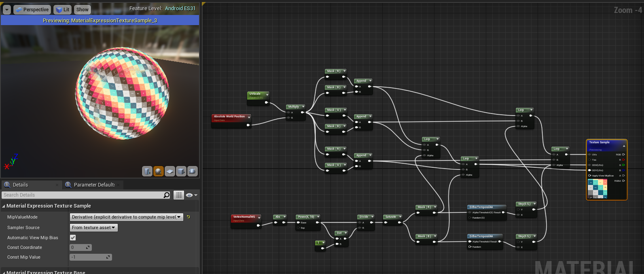The width and height of the screenshot is (644, 274).
Task: Use the teapot custom preview mesh icon
Action: point(193,171)
